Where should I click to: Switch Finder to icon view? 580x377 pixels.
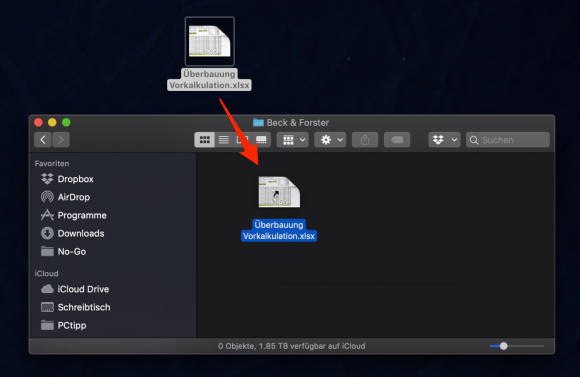pyautogui.click(x=205, y=140)
